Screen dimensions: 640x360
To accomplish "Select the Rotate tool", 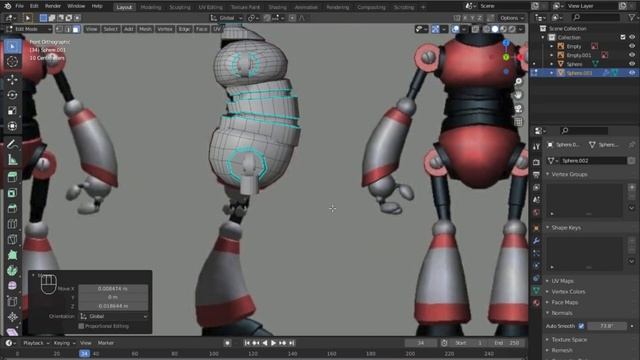I will [x=12, y=95].
